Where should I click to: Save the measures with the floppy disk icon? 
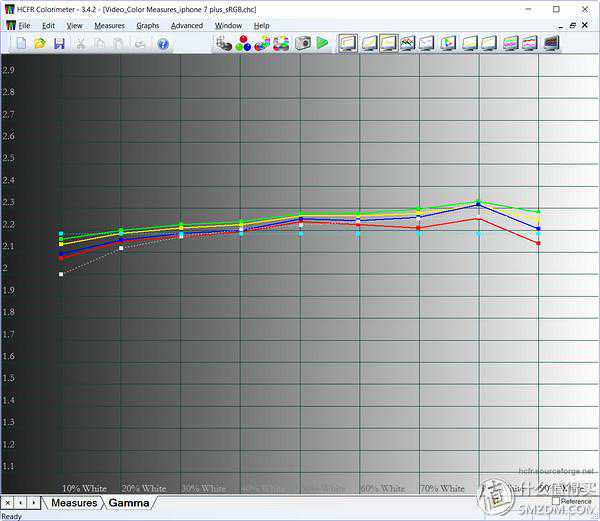pos(59,44)
